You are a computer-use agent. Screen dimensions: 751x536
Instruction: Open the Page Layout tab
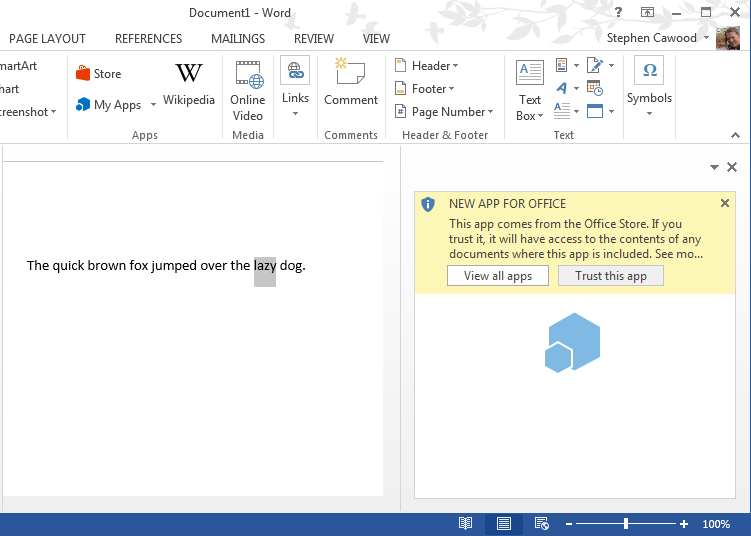pos(47,39)
